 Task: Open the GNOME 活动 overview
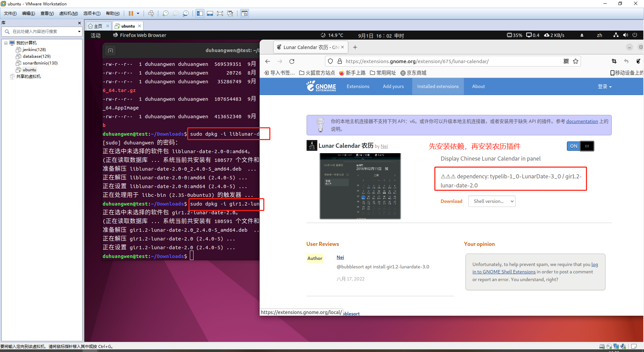coord(96,35)
